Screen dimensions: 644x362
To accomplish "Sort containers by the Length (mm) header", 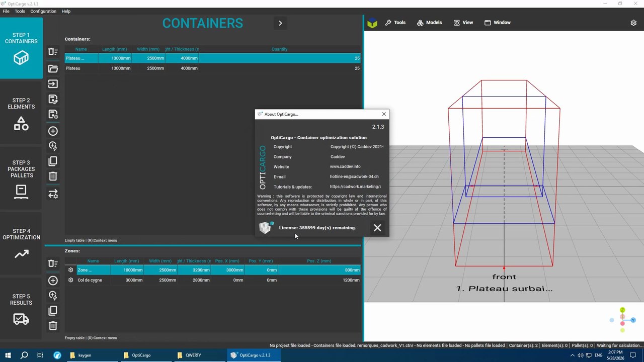I will pos(114,49).
